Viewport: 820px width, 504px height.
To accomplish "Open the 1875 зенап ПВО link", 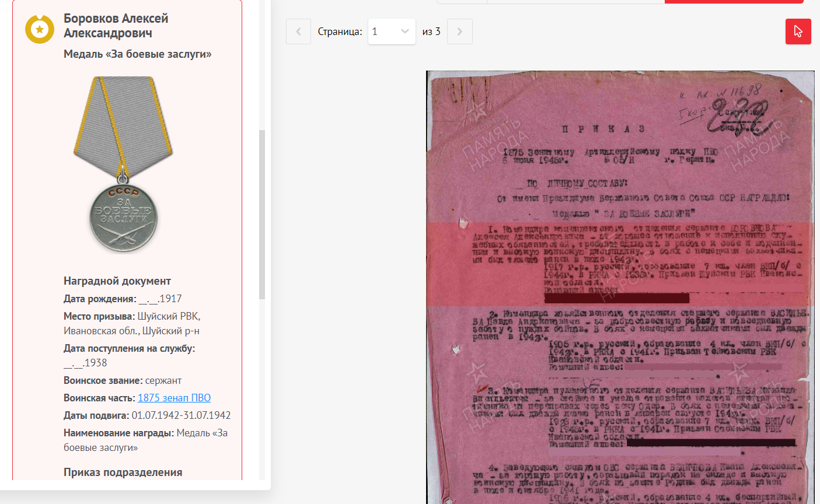I will click(x=174, y=398).
